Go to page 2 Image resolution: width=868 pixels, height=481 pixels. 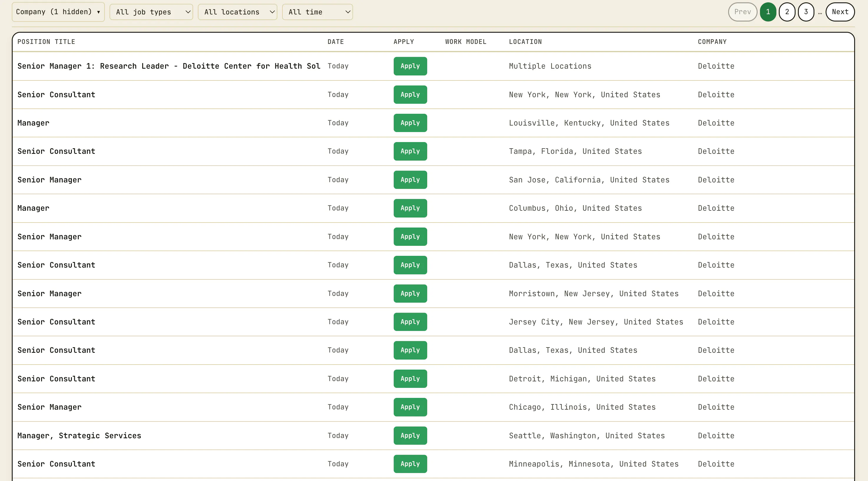[787, 12]
